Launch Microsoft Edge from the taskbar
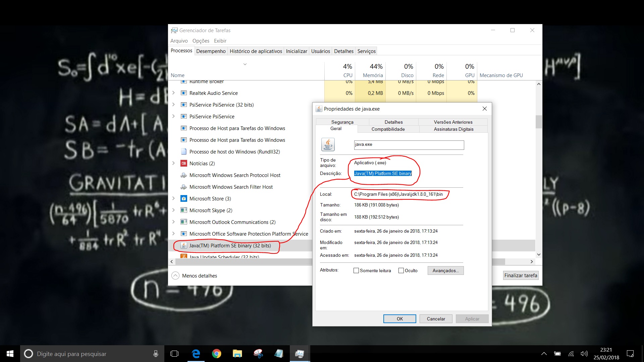 pyautogui.click(x=196, y=354)
